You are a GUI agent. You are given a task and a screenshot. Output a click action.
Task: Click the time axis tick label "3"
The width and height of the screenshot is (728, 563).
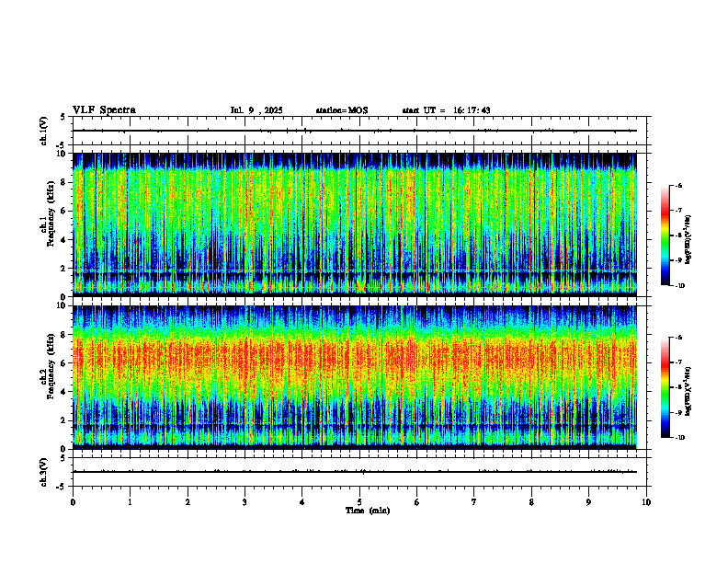(245, 502)
